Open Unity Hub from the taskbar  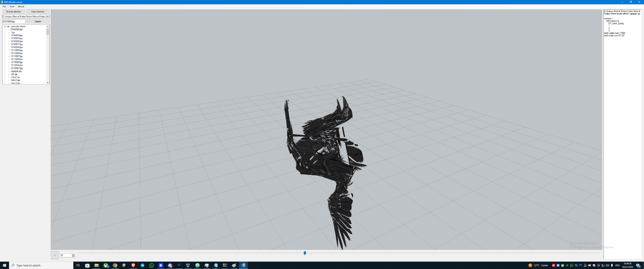pyautogui.click(x=124, y=265)
